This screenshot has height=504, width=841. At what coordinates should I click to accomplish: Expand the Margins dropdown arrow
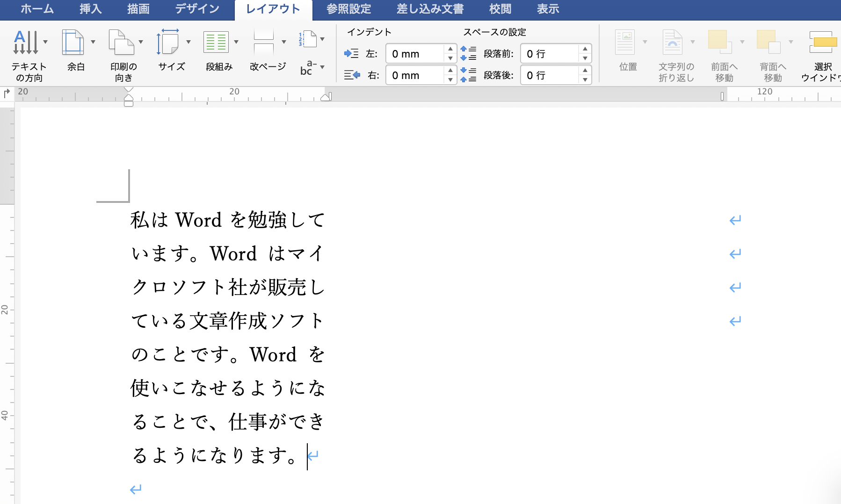pyautogui.click(x=93, y=42)
